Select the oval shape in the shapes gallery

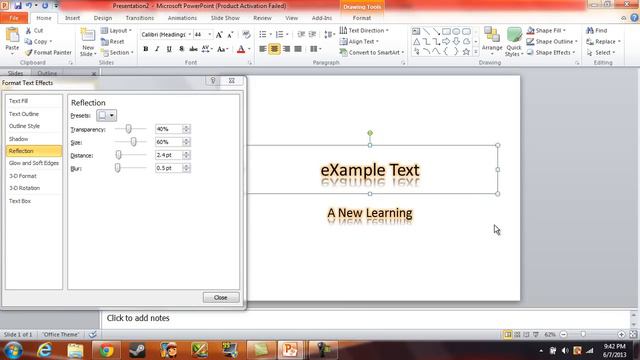(456, 31)
